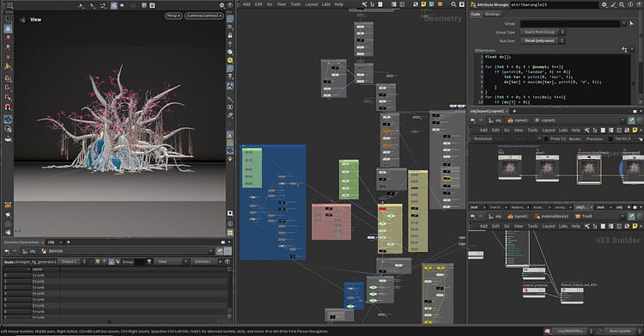Toggle the highlighted display option in top viewport toolbar
This screenshot has width=644, height=336.
[113, 5]
